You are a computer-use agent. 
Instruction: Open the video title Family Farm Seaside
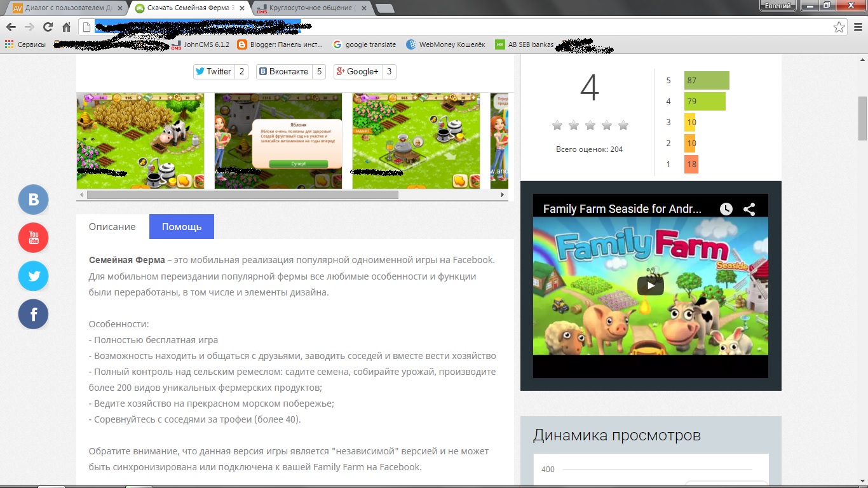point(623,208)
